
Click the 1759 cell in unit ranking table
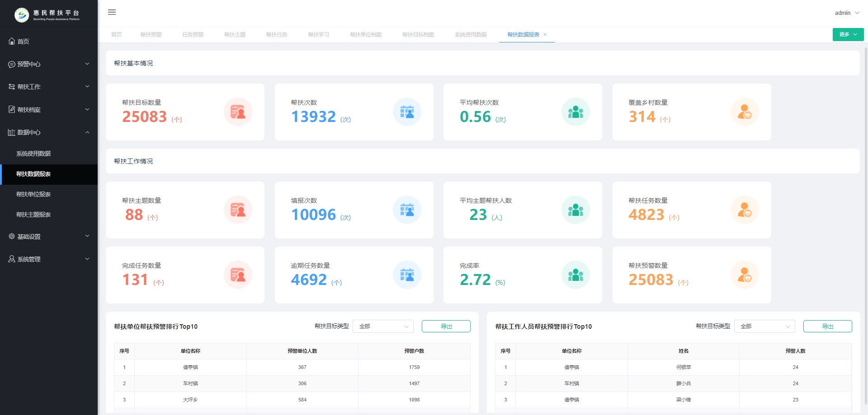[414, 367]
